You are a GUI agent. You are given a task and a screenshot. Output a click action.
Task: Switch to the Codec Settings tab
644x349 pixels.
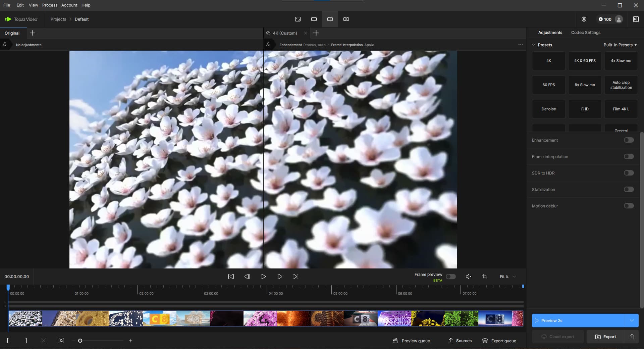pyautogui.click(x=586, y=33)
